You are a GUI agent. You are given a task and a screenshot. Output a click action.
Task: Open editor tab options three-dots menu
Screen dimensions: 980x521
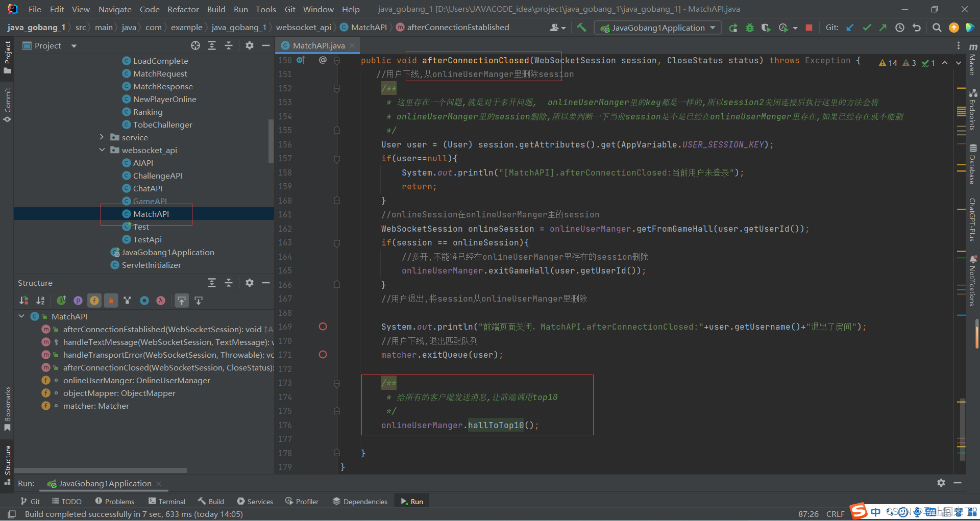(959, 46)
